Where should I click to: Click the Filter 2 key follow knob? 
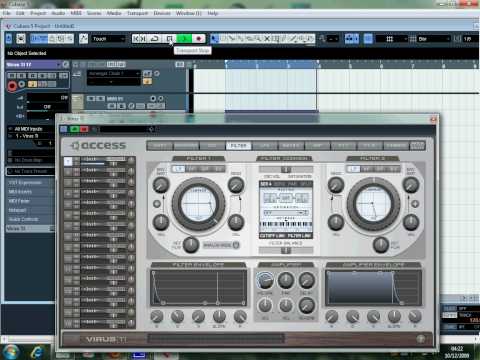click(x=381, y=245)
